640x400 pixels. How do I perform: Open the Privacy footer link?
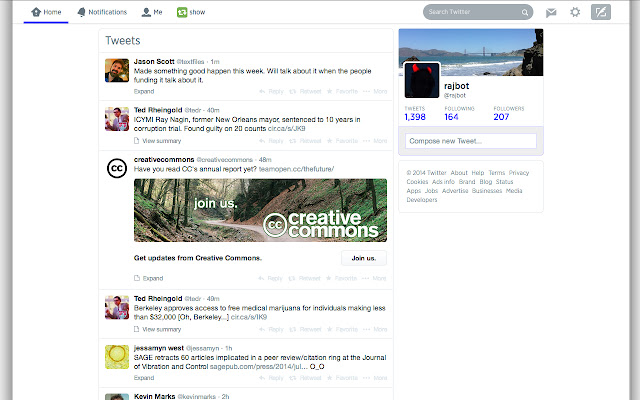519,173
